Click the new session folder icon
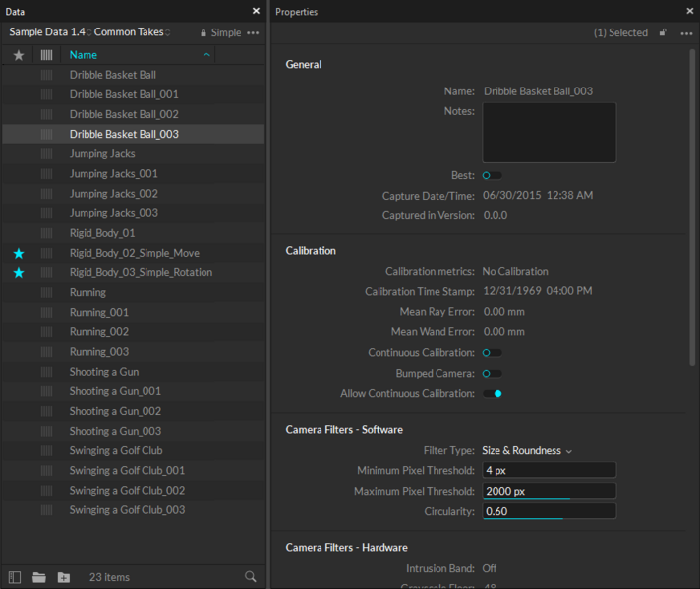 point(64,577)
